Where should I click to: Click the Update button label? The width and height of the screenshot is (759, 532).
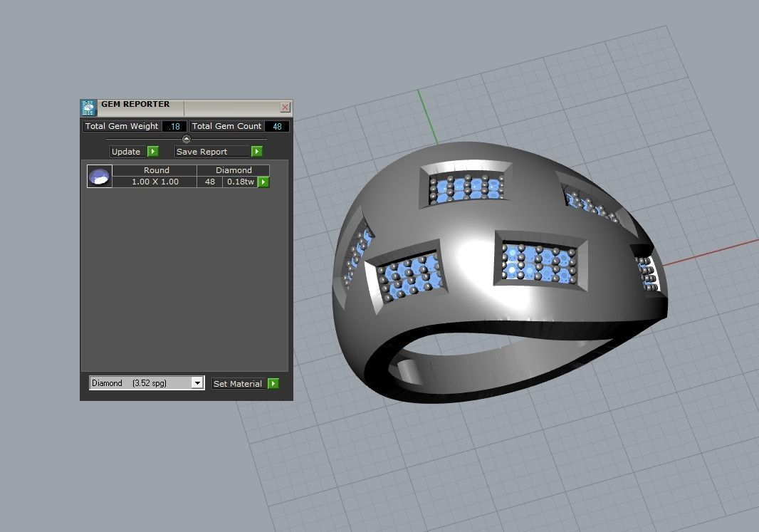(126, 152)
